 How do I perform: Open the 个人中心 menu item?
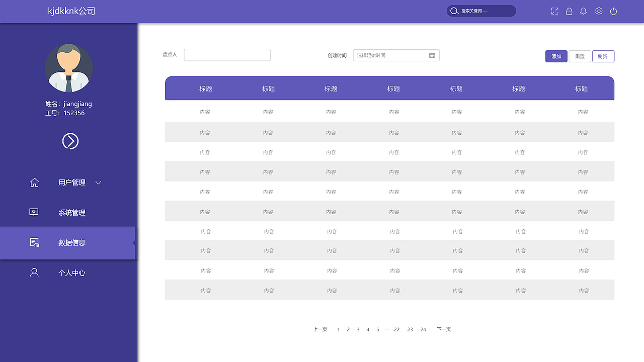72,273
